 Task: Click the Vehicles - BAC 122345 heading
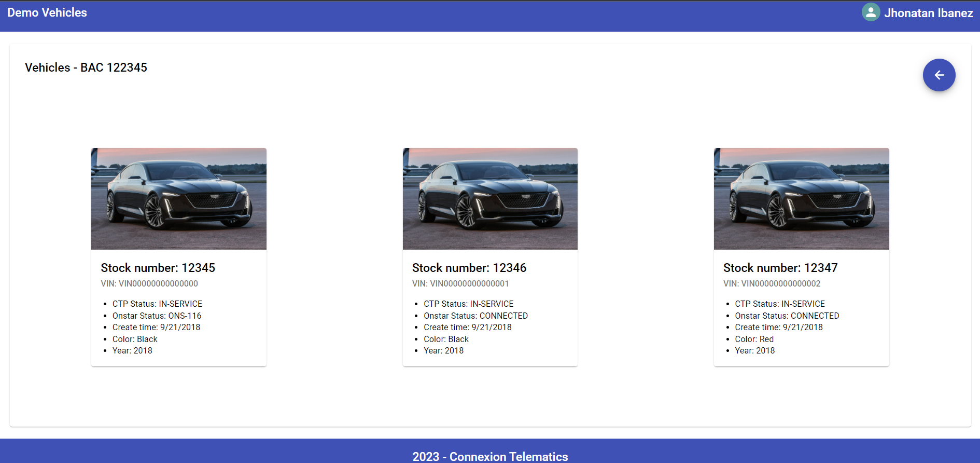pyautogui.click(x=86, y=67)
